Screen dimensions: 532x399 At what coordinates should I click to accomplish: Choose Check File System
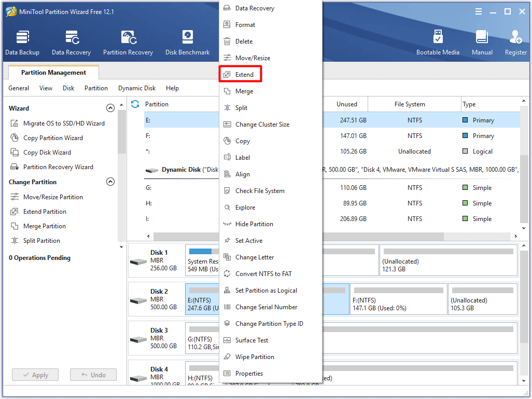(x=271, y=191)
